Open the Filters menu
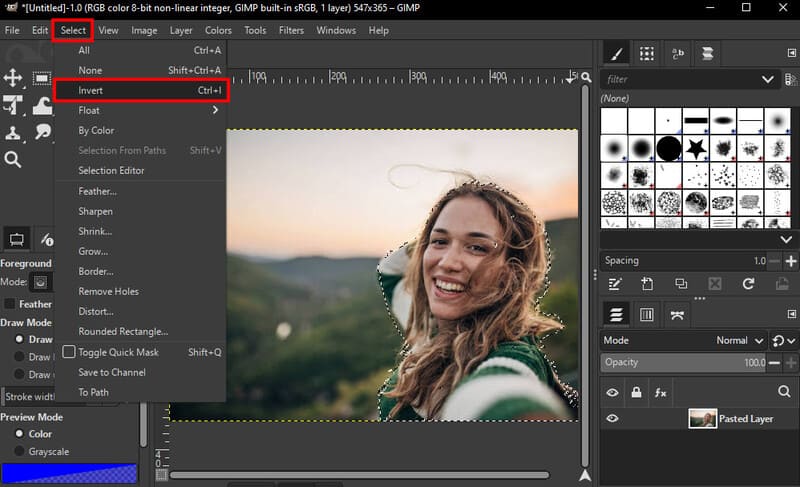 [x=291, y=31]
